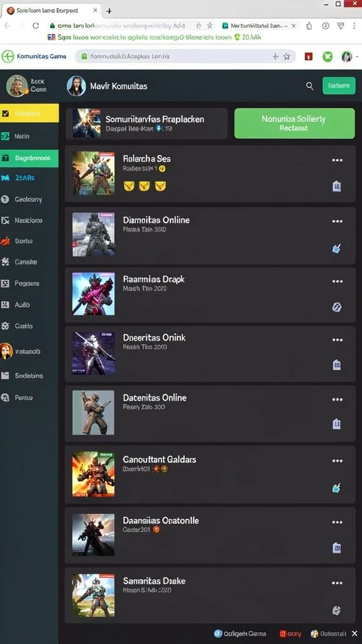Click document icon in Dneeritas Onink row

(x=337, y=365)
